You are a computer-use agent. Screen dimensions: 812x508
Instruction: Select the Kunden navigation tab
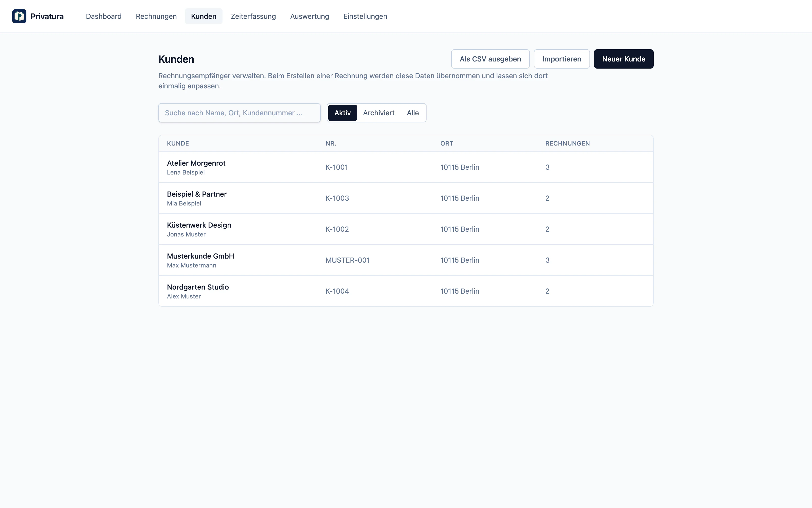tap(204, 16)
